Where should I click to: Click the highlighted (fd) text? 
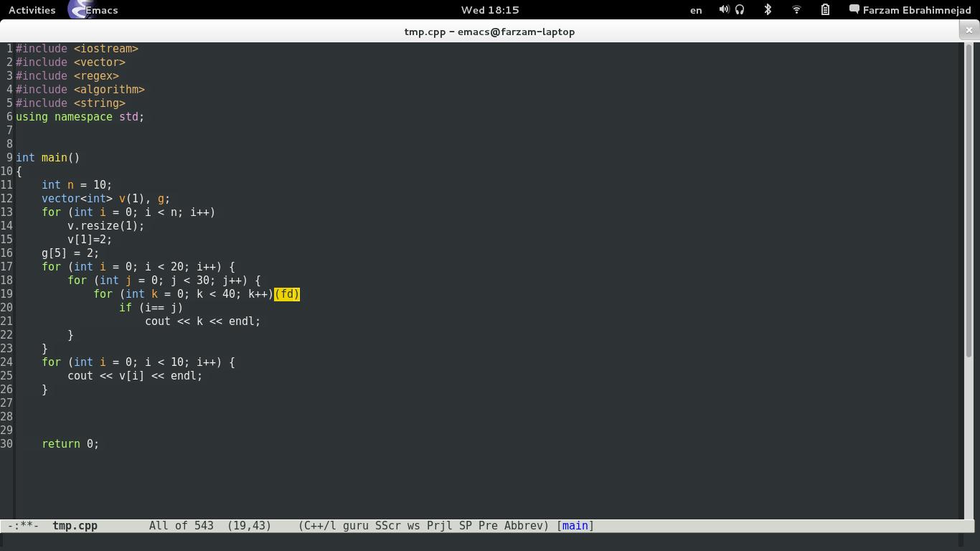(287, 294)
